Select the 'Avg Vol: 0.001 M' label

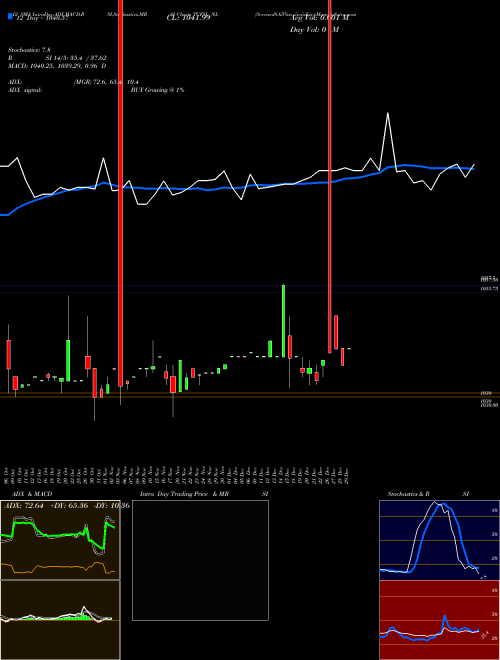click(x=319, y=19)
